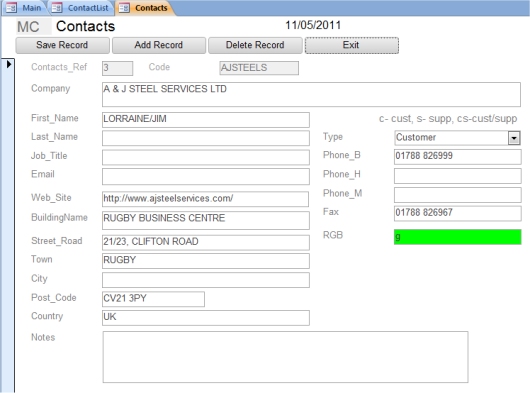Click the RGB label
The height and width of the screenshot is (393, 530).
tap(333, 235)
